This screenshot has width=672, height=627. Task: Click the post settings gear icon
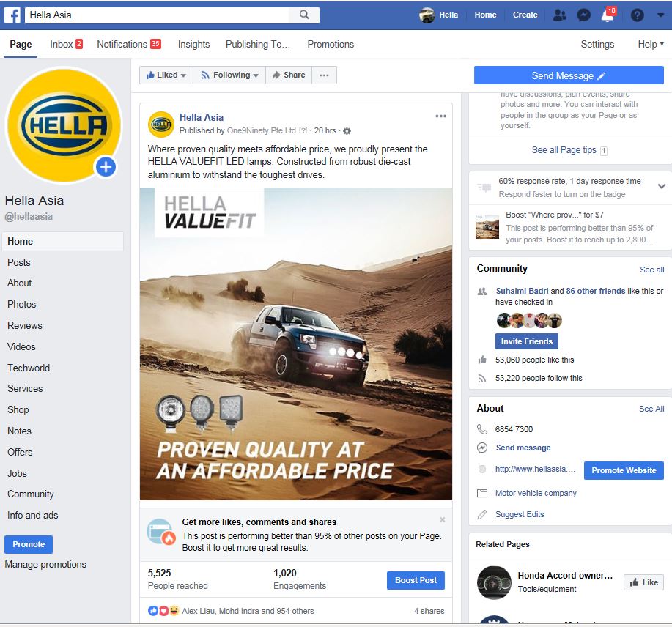(347, 131)
